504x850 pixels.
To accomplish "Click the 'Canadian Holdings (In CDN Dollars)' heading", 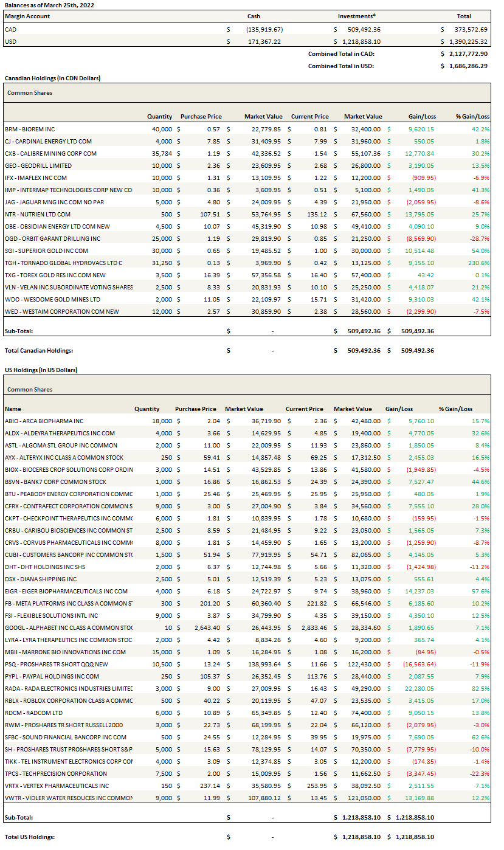I will pyautogui.click(x=52, y=78).
